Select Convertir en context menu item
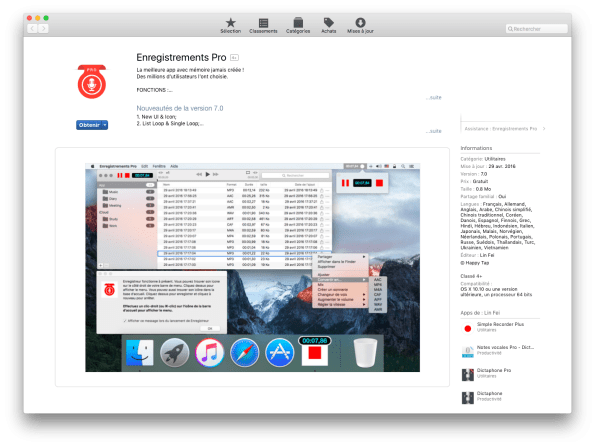This screenshot has width=595, height=447. pyautogui.click(x=340, y=280)
